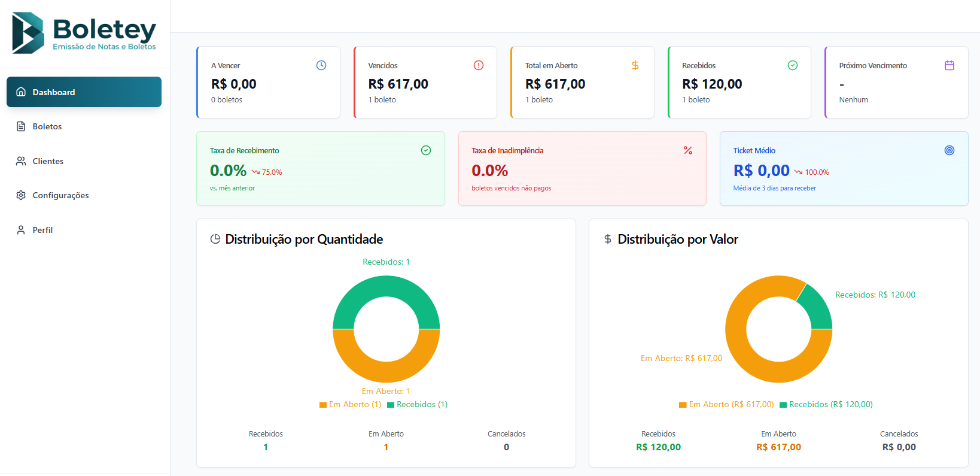Click the Boletey logo

[x=84, y=33]
